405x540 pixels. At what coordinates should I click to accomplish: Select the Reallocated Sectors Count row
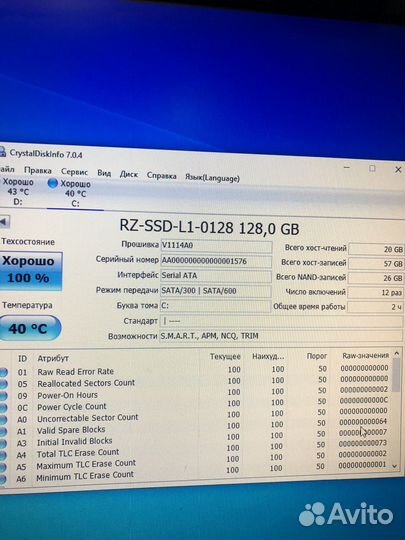(196, 382)
